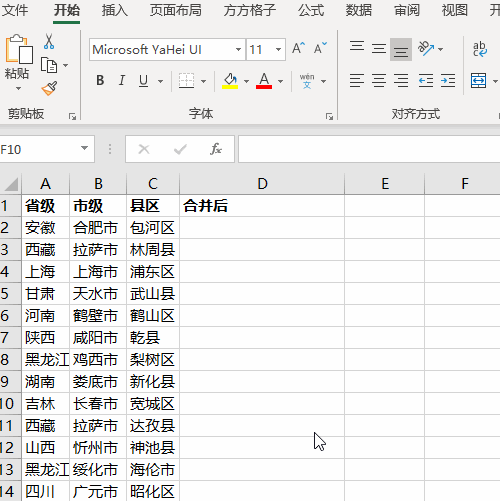Select cell containing 合并后
The image size is (500, 501).
[262, 206]
